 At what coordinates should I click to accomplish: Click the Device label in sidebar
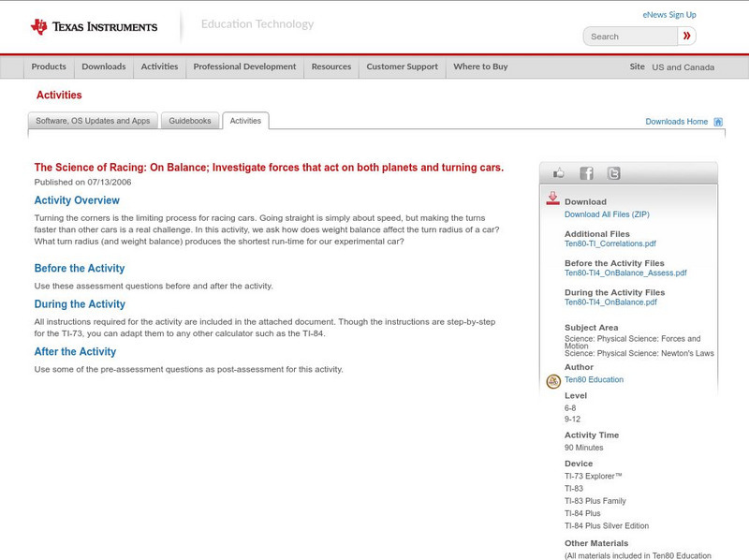579,464
